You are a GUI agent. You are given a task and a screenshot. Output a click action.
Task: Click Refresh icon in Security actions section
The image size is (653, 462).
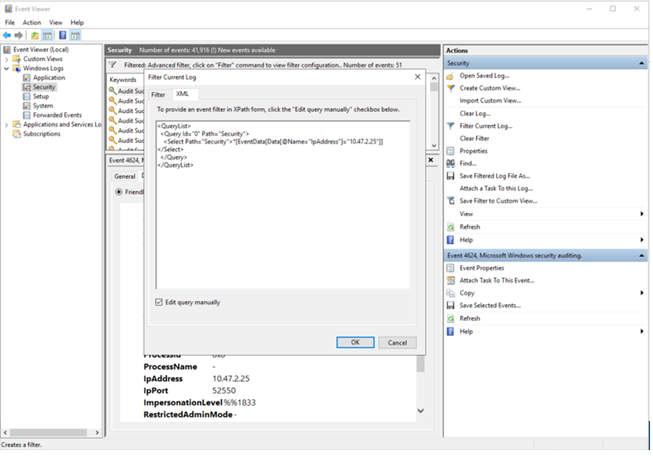click(x=450, y=227)
